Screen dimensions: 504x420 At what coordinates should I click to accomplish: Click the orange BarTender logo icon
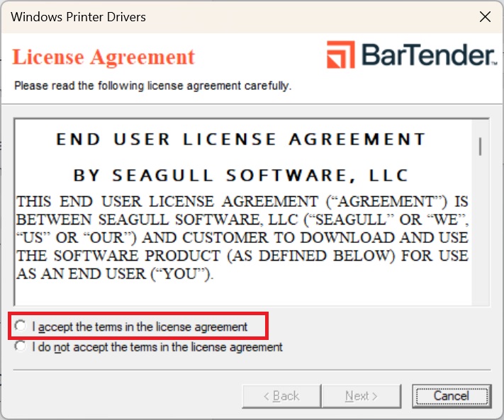point(340,55)
